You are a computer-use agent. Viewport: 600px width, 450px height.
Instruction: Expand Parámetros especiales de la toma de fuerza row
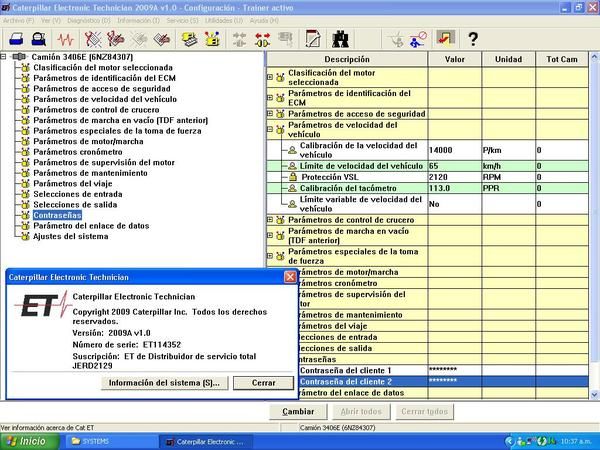270,256
